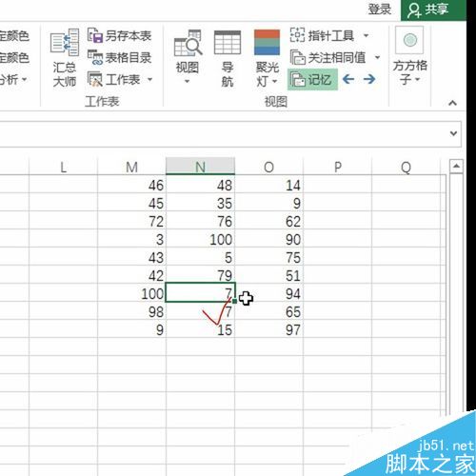Collapse the ribbon with up caret
Image resolution: width=476 pixels, height=476 pixels.
pos(453,103)
